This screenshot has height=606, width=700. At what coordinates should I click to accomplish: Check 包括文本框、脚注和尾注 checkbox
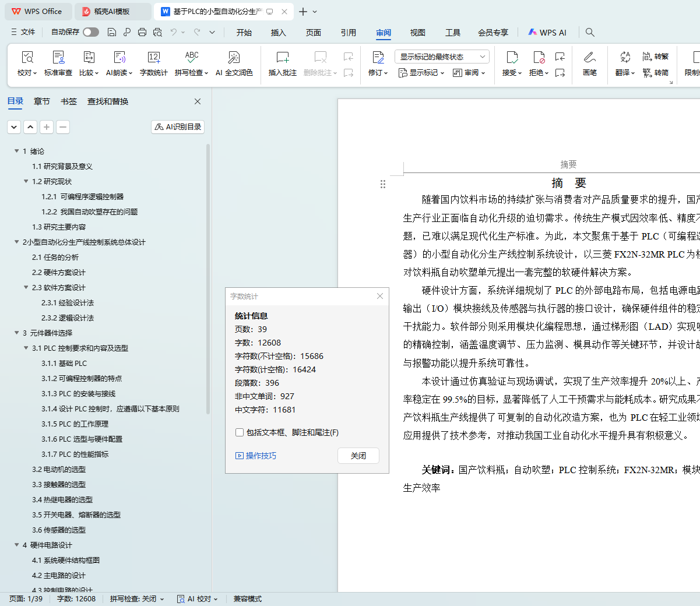(x=239, y=432)
